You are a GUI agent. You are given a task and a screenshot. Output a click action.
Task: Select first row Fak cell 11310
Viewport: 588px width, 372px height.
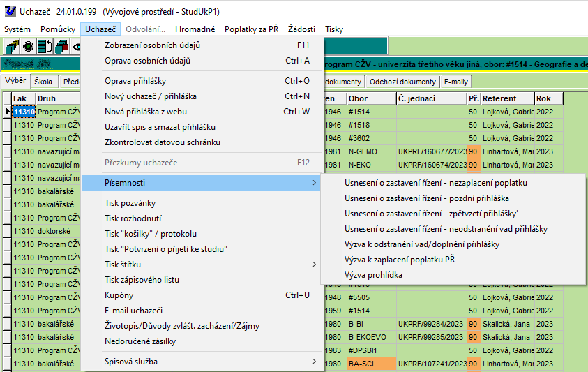coord(24,112)
